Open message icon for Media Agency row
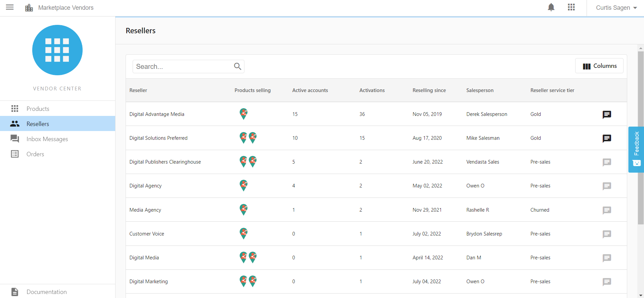This screenshot has height=298, width=644. tap(607, 210)
